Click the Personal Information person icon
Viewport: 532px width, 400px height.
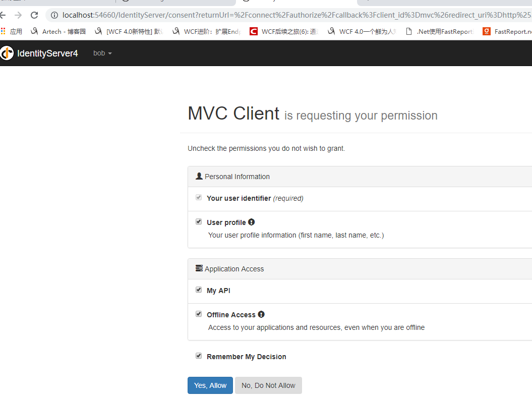[x=199, y=176]
